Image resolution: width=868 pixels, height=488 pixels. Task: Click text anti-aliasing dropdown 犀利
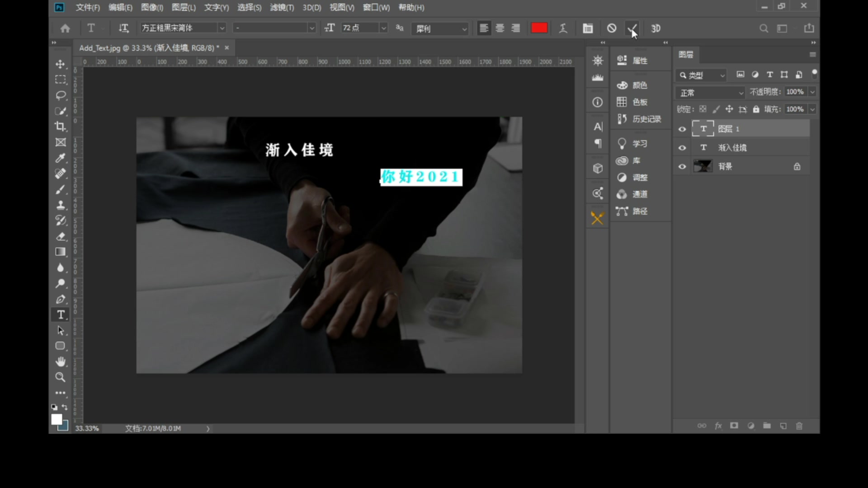click(439, 28)
